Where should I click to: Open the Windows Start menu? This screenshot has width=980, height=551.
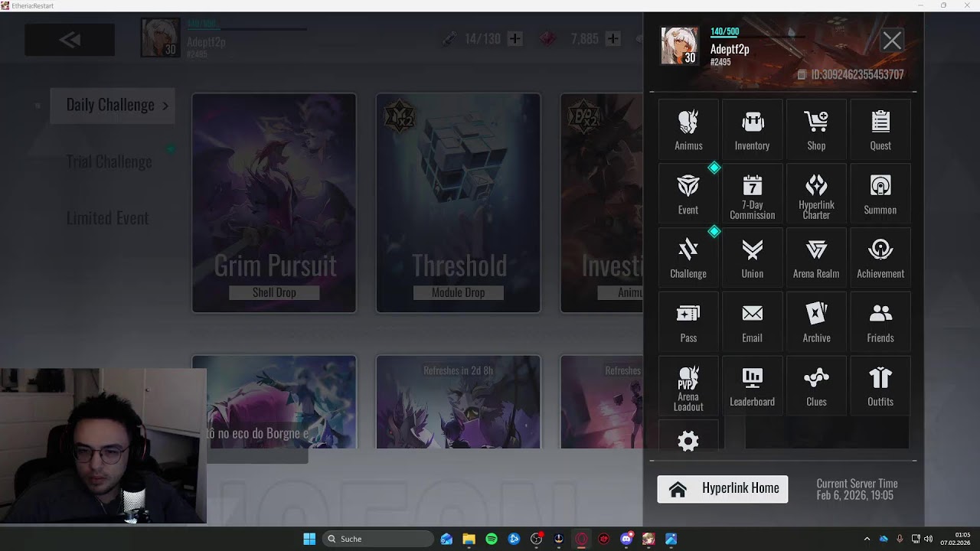click(x=309, y=539)
